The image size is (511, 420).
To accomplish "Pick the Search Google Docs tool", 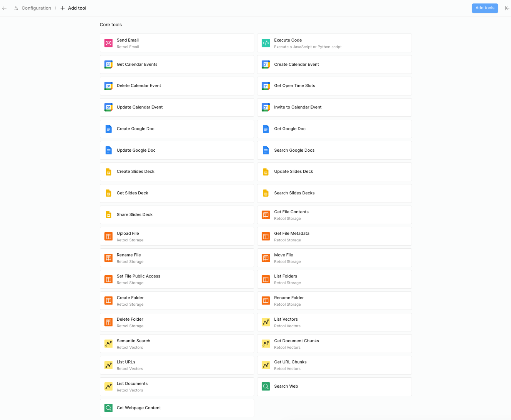I will click(x=334, y=151).
